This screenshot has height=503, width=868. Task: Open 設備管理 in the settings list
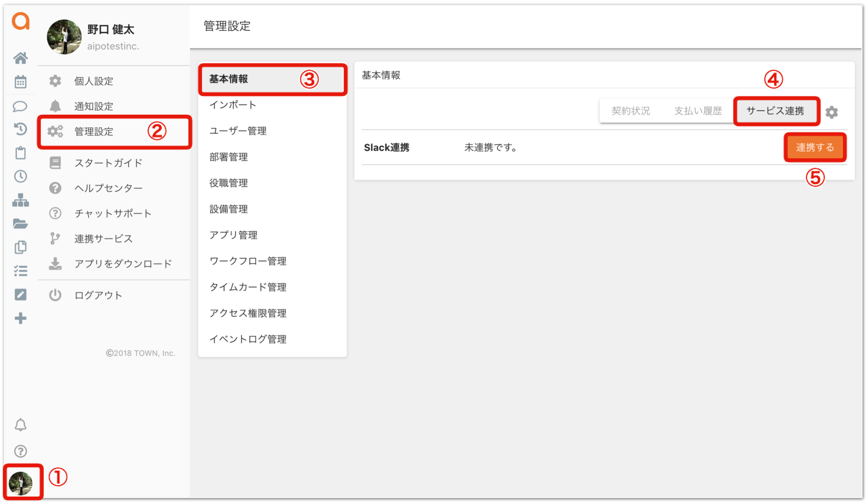272,209
